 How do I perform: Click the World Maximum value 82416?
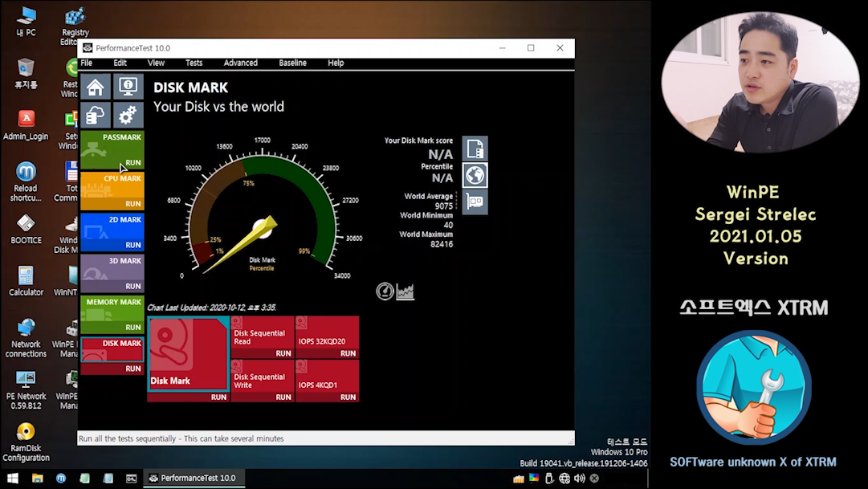(x=441, y=243)
